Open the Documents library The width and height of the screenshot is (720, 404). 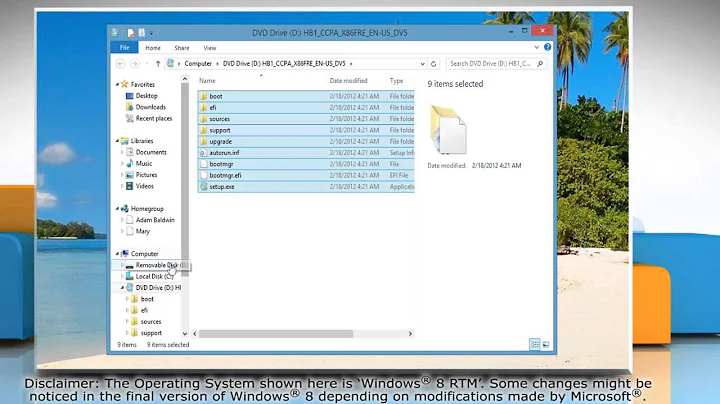151,152
